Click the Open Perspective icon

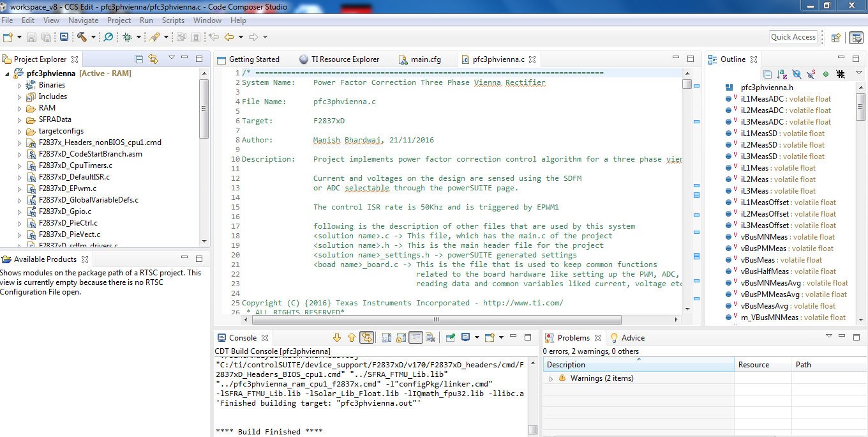[x=835, y=37]
